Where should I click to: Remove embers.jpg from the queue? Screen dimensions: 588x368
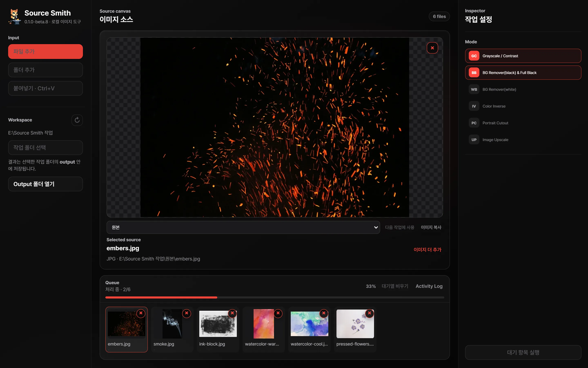[141, 313]
